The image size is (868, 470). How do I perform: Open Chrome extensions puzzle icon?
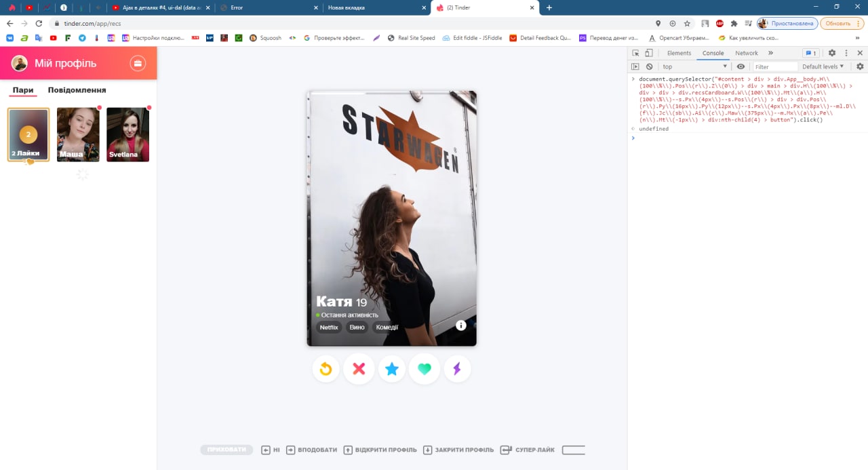[x=734, y=23]
